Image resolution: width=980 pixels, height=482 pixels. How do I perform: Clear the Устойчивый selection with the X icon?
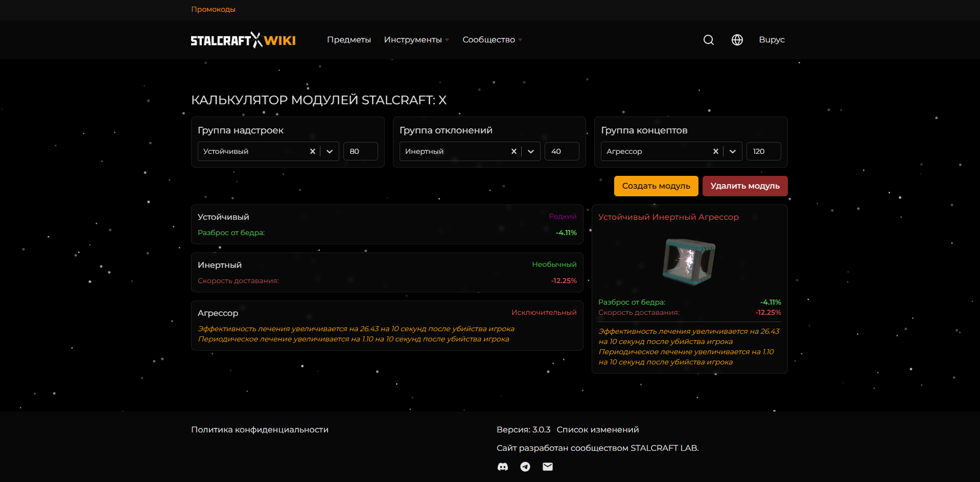[x=312, y=151]
